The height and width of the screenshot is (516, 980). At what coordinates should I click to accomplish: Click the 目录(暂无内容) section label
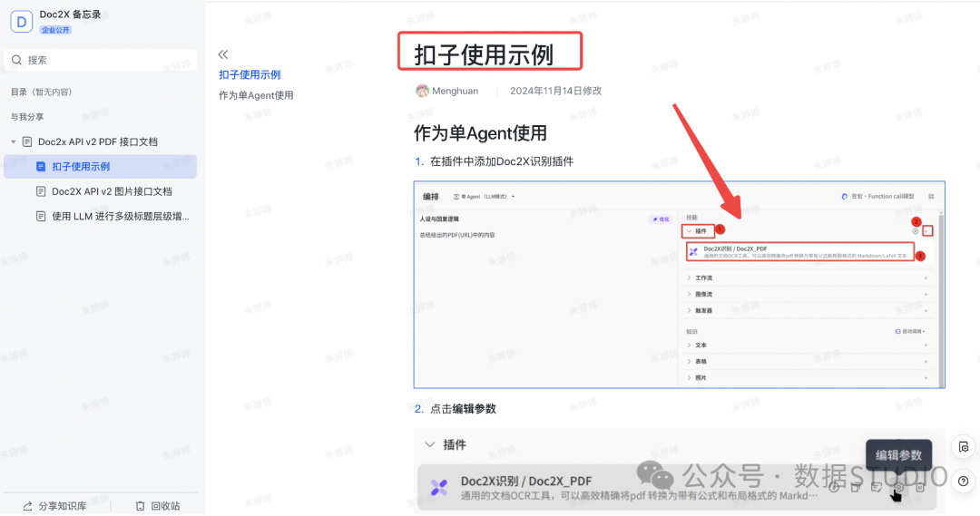[41, 92]
